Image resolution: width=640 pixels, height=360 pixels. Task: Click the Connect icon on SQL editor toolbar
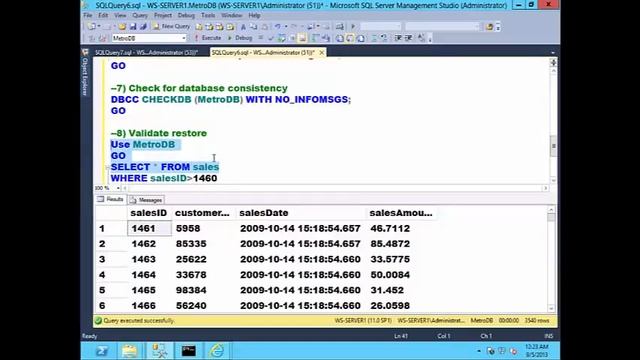click(91, 38)
